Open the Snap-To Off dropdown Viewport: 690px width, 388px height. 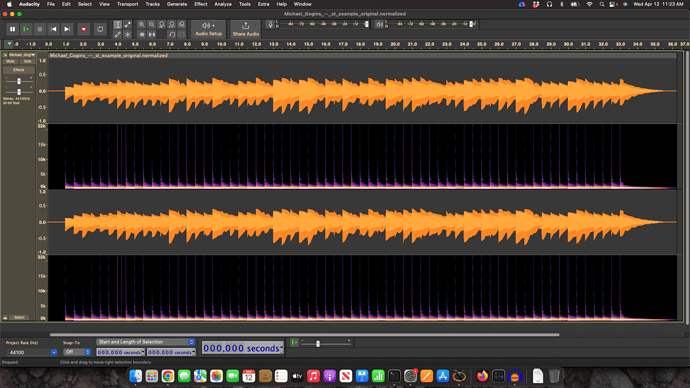(x=77, y=352)
